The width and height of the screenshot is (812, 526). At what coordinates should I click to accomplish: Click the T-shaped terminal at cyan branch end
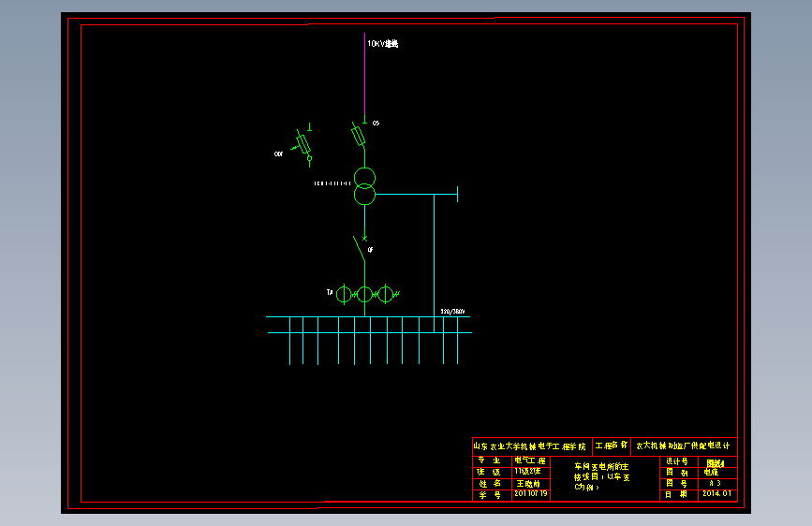[457, 194]
